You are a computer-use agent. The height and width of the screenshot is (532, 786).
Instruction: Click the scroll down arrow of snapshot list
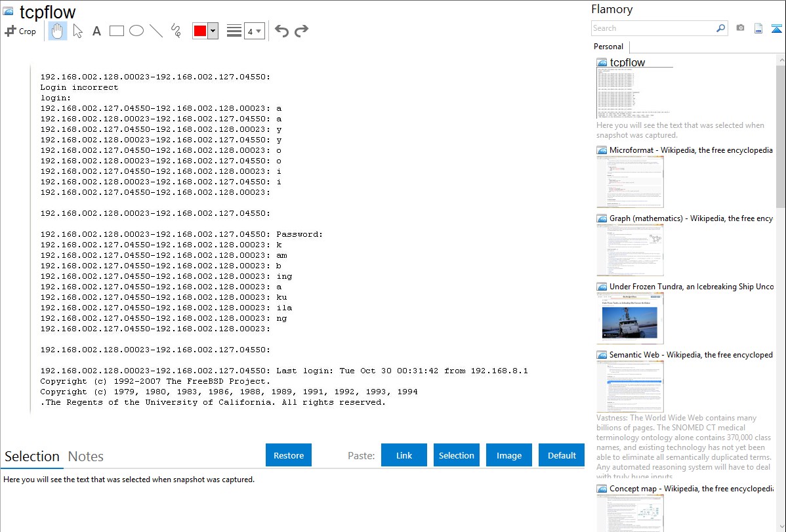pos(781,527)
